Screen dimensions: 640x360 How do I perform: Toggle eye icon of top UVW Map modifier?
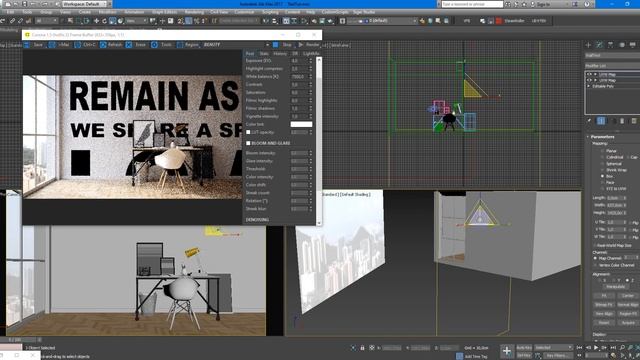tap(589, 75)
